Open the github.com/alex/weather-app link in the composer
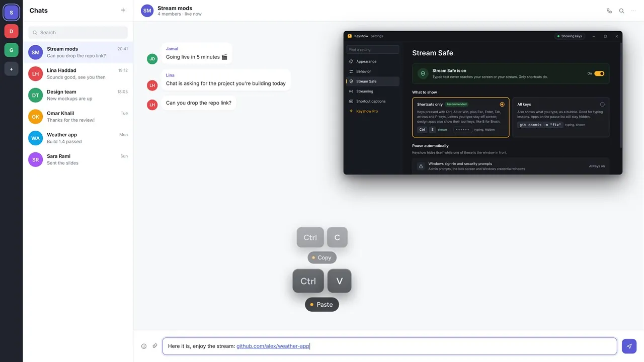 coord(273,346)
